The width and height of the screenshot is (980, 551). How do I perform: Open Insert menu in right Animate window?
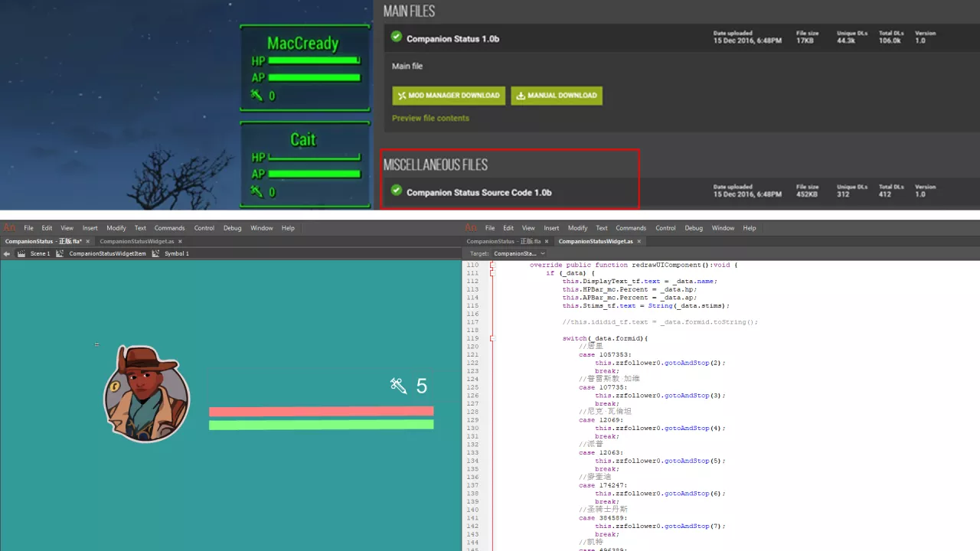tap(552, 228)
